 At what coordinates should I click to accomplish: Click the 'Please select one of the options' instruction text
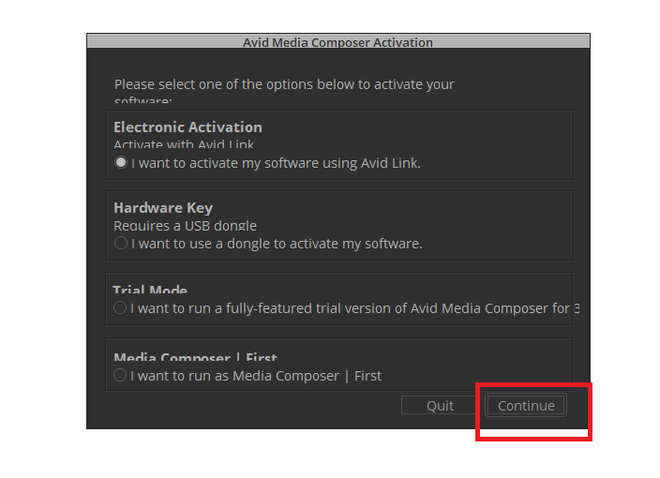[284, 84]
